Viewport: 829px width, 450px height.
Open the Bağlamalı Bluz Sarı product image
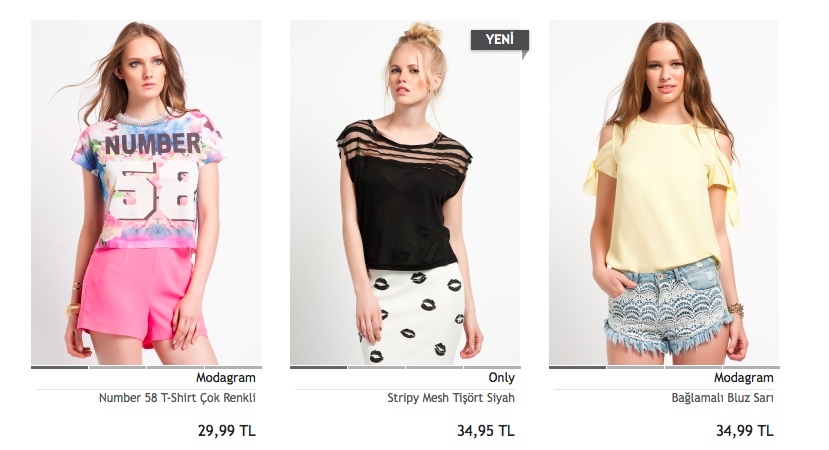664,192
